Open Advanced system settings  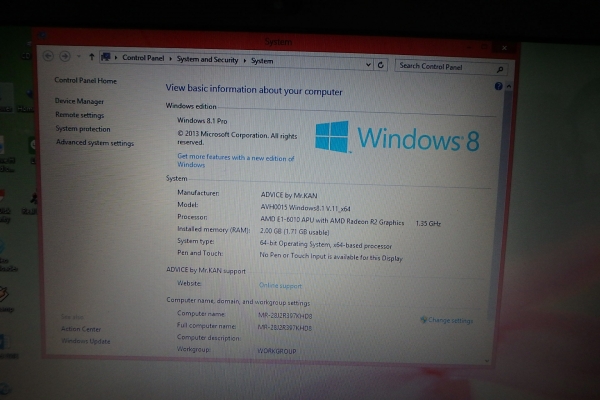(95, 142)
